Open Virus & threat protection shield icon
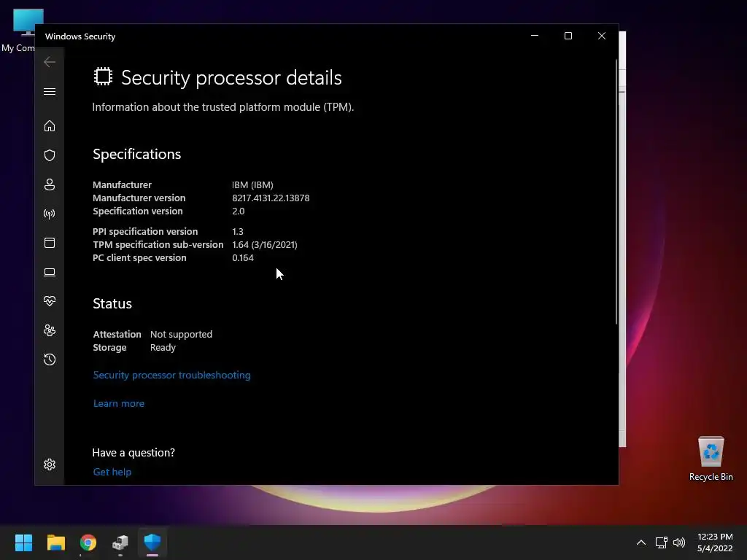The width and height of the screenshot is (747, 560). [x=50, y=155]
